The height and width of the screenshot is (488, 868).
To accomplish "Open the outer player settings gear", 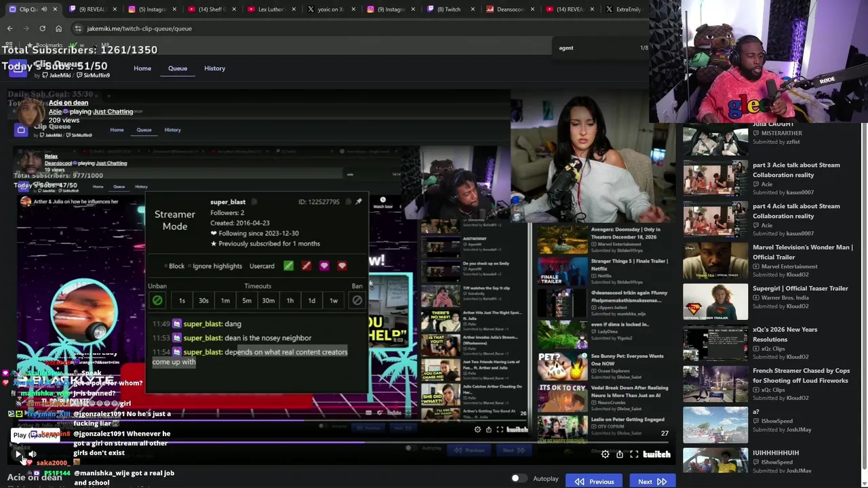I will click(605, 455).
